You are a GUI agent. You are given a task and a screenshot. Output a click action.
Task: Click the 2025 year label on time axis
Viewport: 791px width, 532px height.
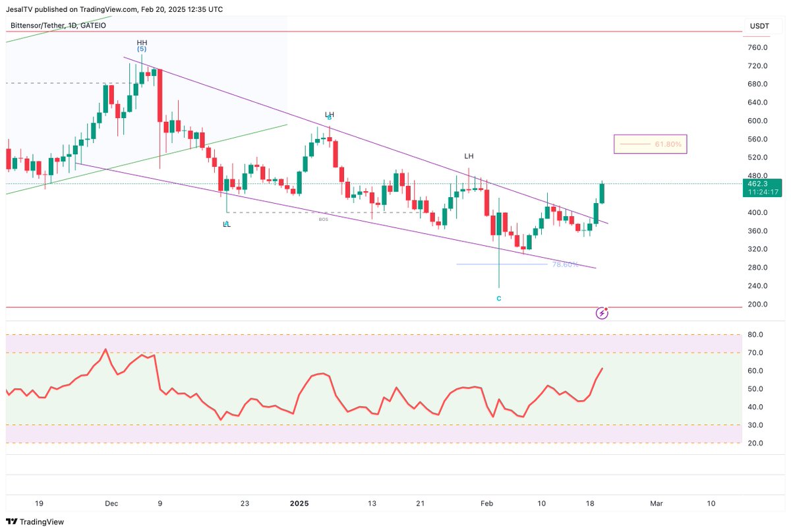coord(299,504)
